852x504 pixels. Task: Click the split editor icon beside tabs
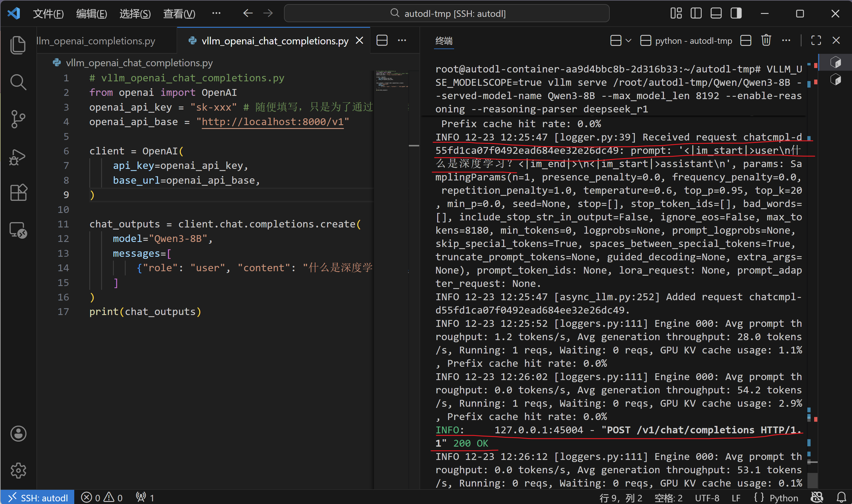pyautogui.click(x=382, y=41)
